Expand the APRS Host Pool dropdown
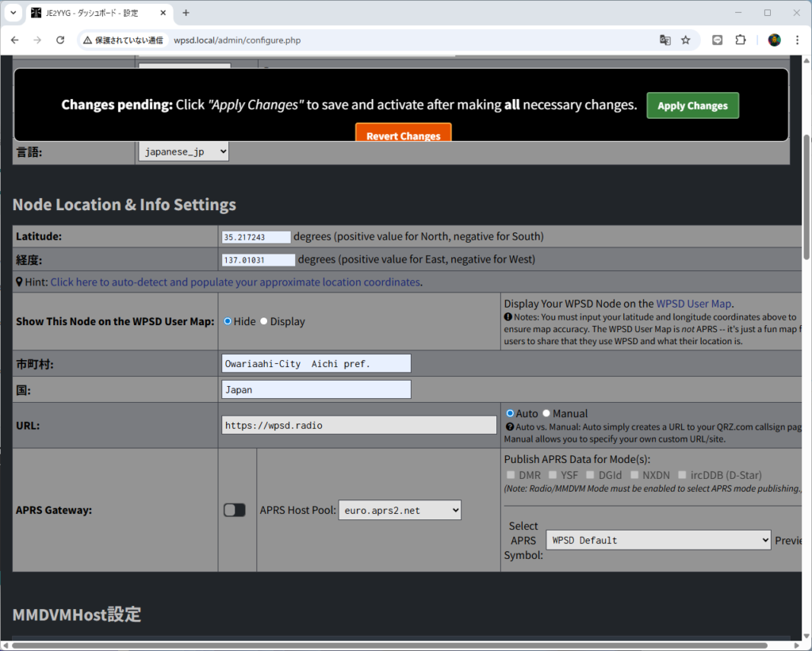Viewport: 812px width, 651px height. coord(400,511)
